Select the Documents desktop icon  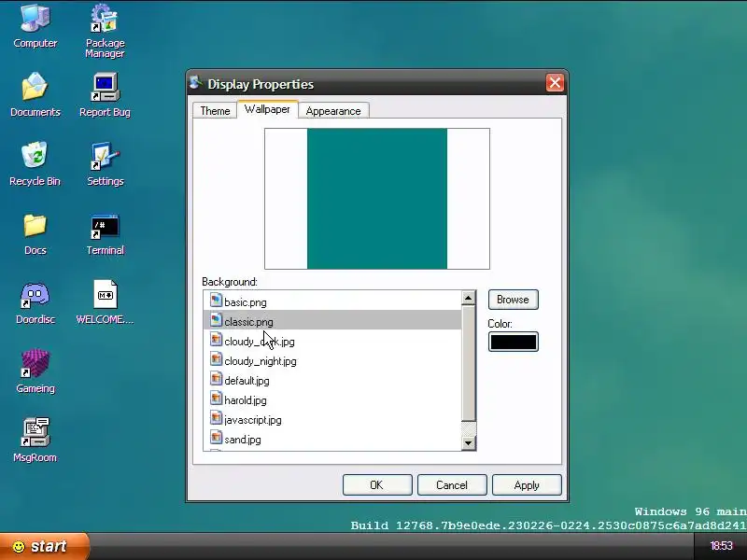(x=35, y=95)
